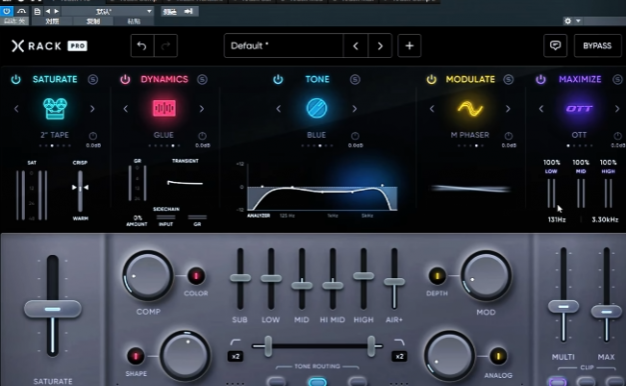Click the Multi fader handle
The width and height of the screenshot is (626, 386).
click(563, 306)
